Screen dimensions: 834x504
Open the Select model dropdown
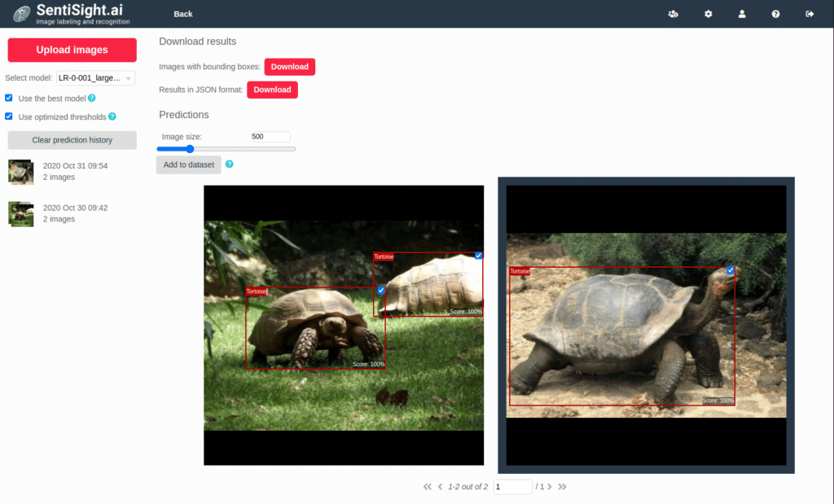coord(95,77)
